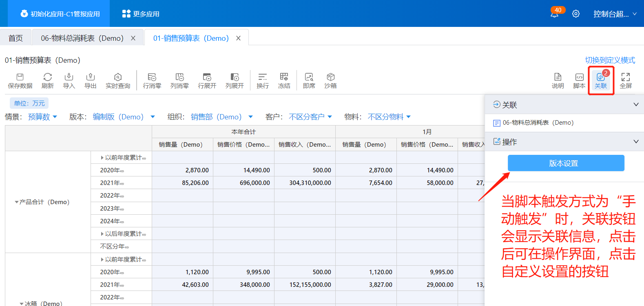This screenshot has height=306, width=644.
Task: Switch to 06-物料总消耗表 tab
Action: pos(82,38)
